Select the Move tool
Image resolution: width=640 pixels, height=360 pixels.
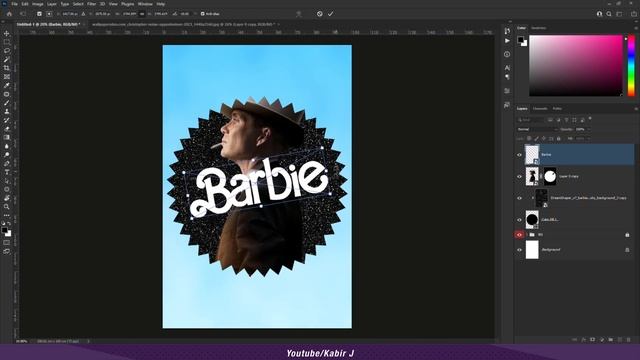pyautogui.click(x=7, y=33)
